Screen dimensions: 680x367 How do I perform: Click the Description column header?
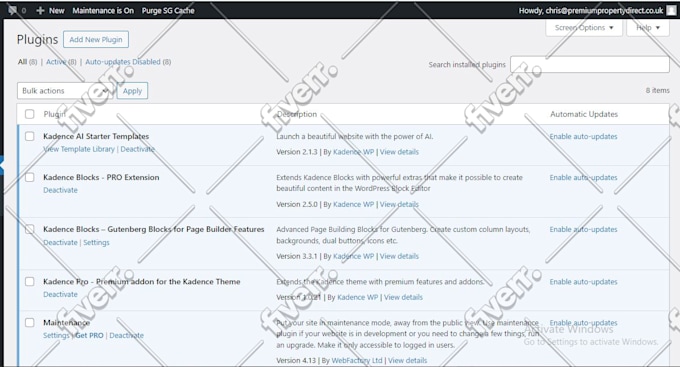point(297,114)
